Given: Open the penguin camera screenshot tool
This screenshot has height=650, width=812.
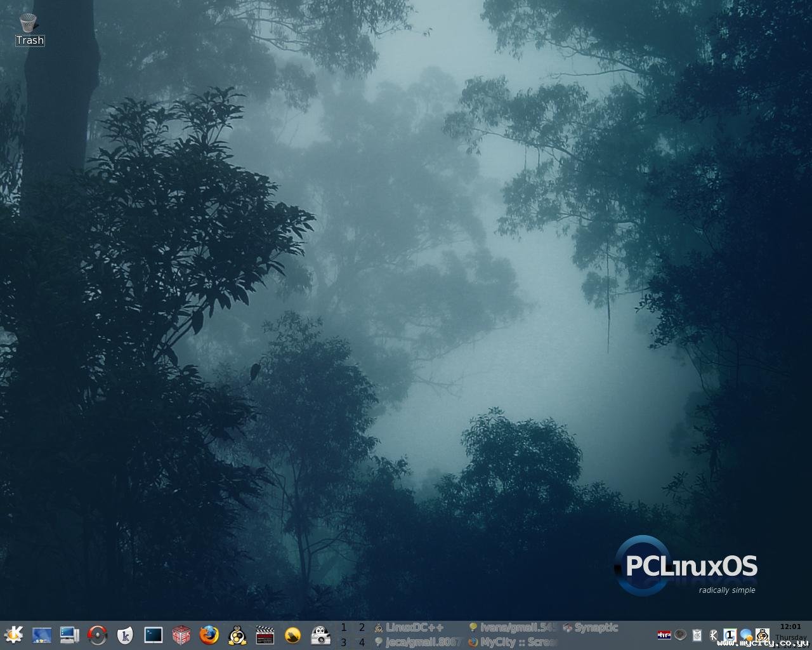Looking at the screenshot, I should tap(320, 635).
